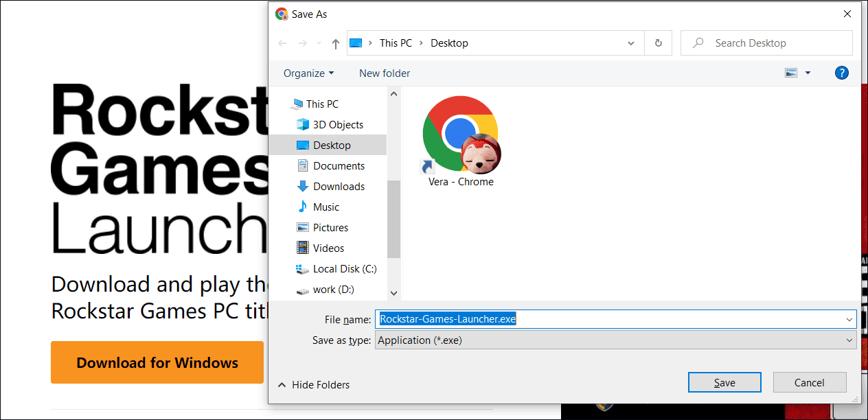The image size is (868, 420).
Task: Select the Vera - Chrome shortcut
Action: click(x=461, y=141)
